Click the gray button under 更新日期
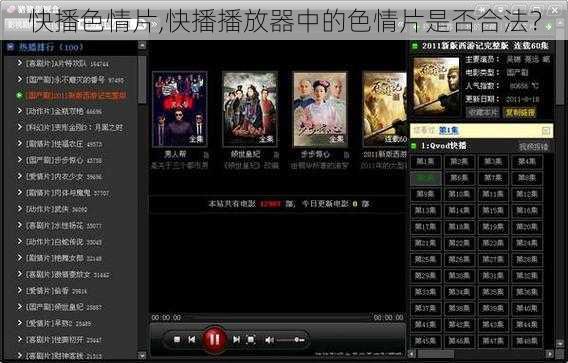Viewport: 568px width, 363px height. [482, 113]
